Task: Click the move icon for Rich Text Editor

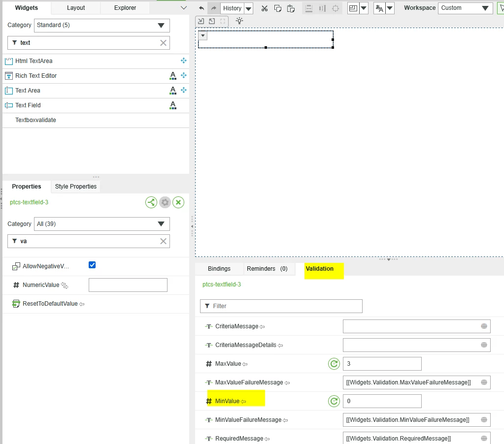Action: point(184,75)
